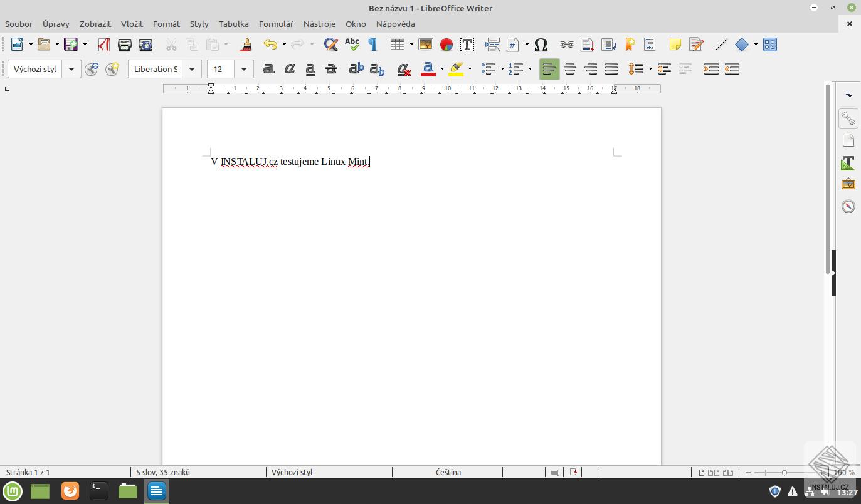
Task: Open the print preview
Action: [145, 45]
